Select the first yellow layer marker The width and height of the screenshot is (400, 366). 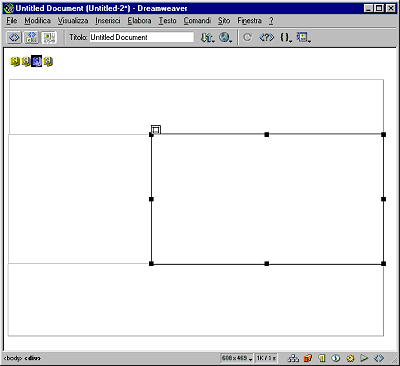tap(15, 61)
